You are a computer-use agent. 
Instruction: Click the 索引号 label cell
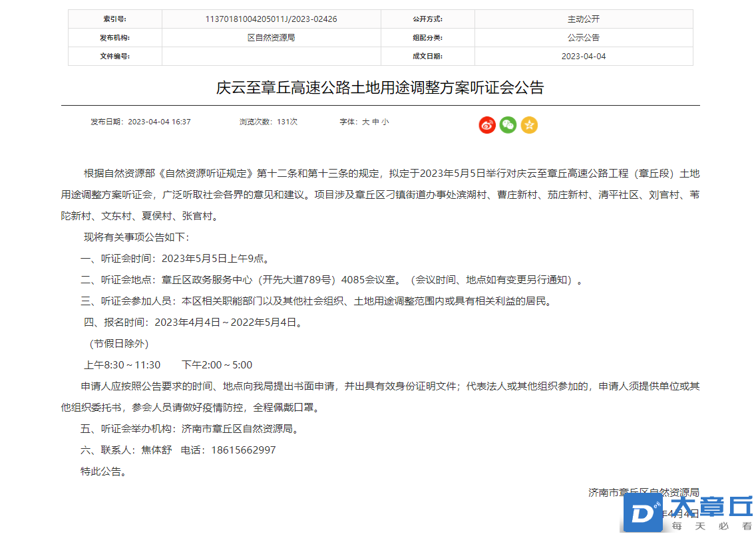pyautogui.click(x=115, y=19)
